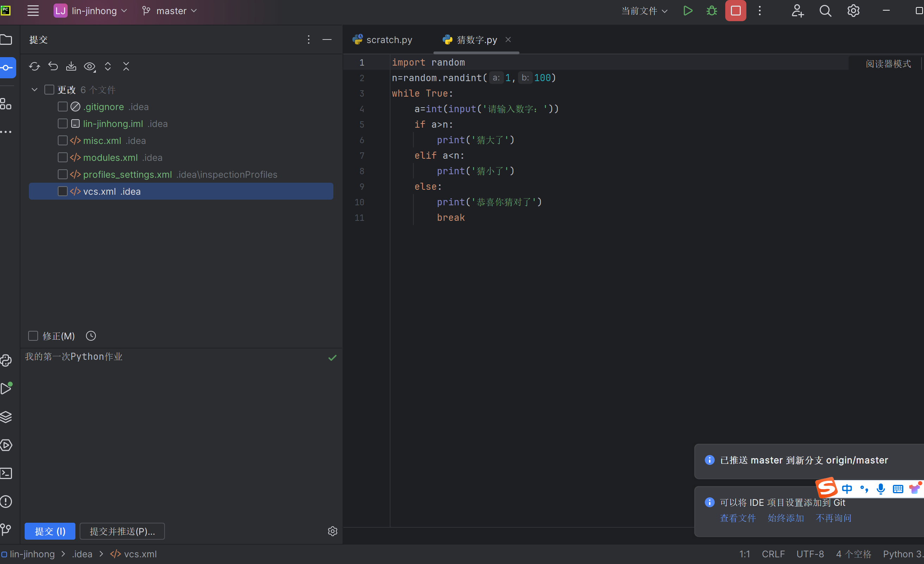This screenshot has height=564, width=924.
Task: Click the refresh changes icon in commit toolbar
Action: (34, 66)
